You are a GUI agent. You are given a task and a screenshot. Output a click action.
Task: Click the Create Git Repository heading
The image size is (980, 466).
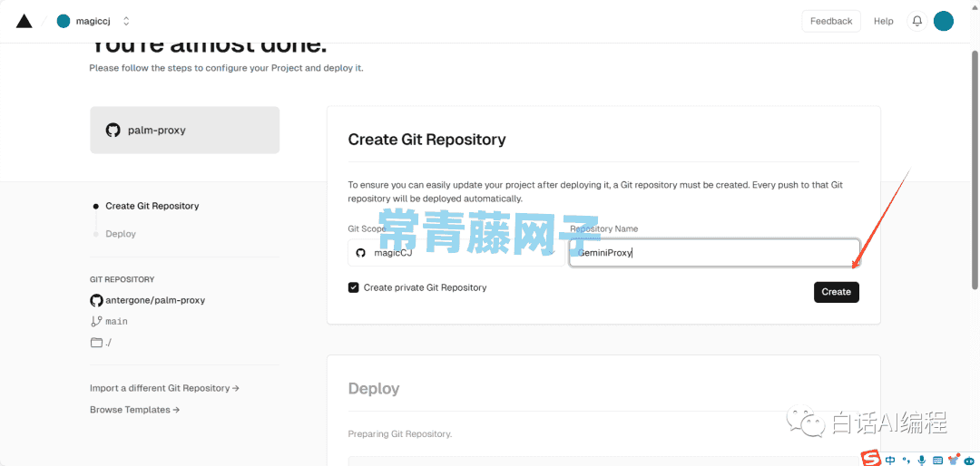tap(426, 140)
